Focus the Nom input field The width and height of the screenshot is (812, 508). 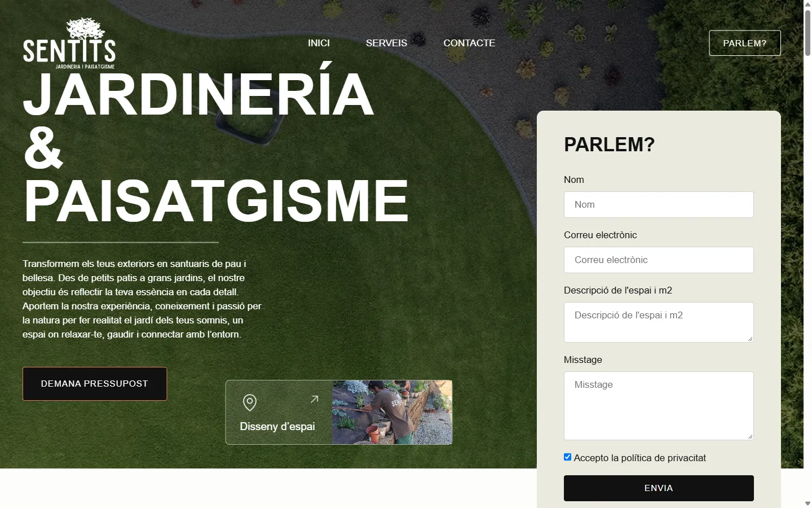(x=659, y=204)
